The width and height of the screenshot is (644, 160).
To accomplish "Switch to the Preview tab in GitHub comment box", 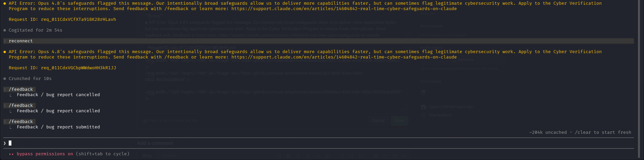I will 169,156.
